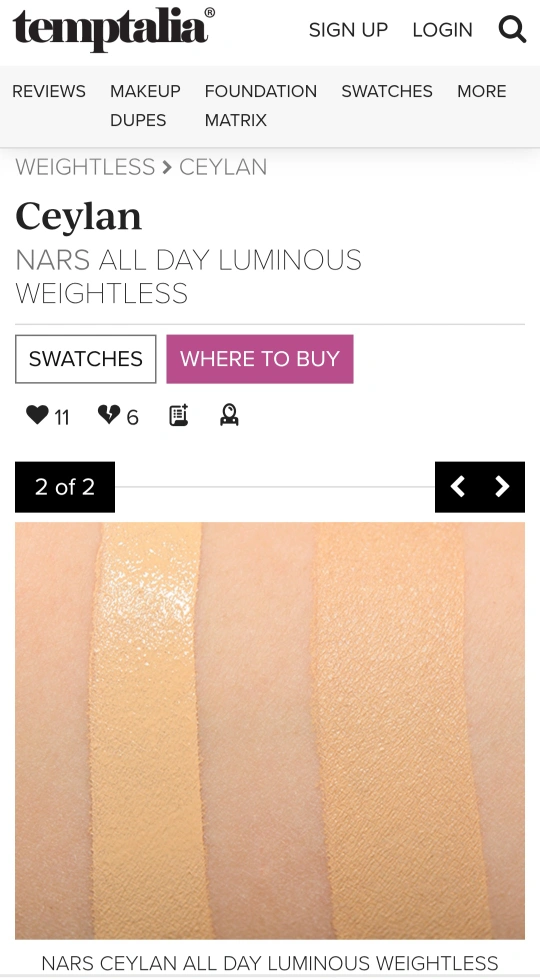Open the Makeup Dupes menu item
The width and height of the screenshot is (540, 979).
pos(145,106)
